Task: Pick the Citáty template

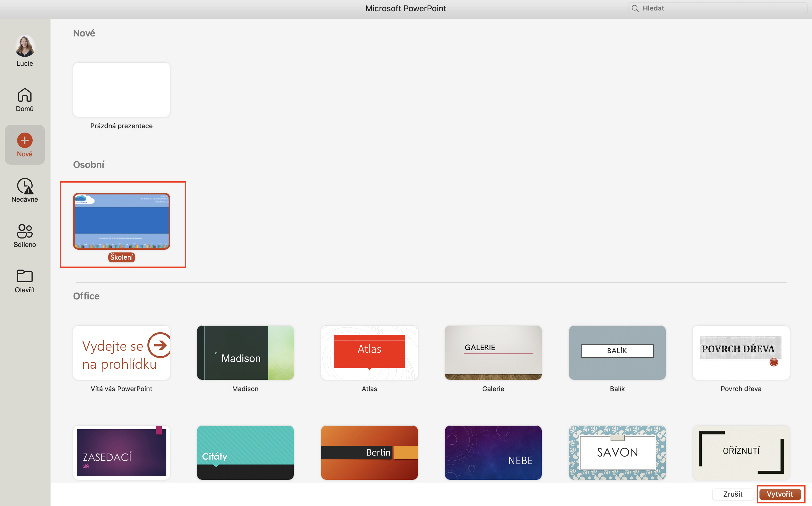Action: 245,452
